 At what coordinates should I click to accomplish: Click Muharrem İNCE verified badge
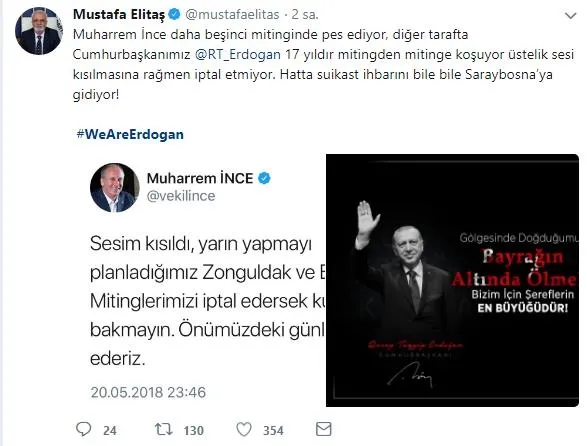pos(264,178)
